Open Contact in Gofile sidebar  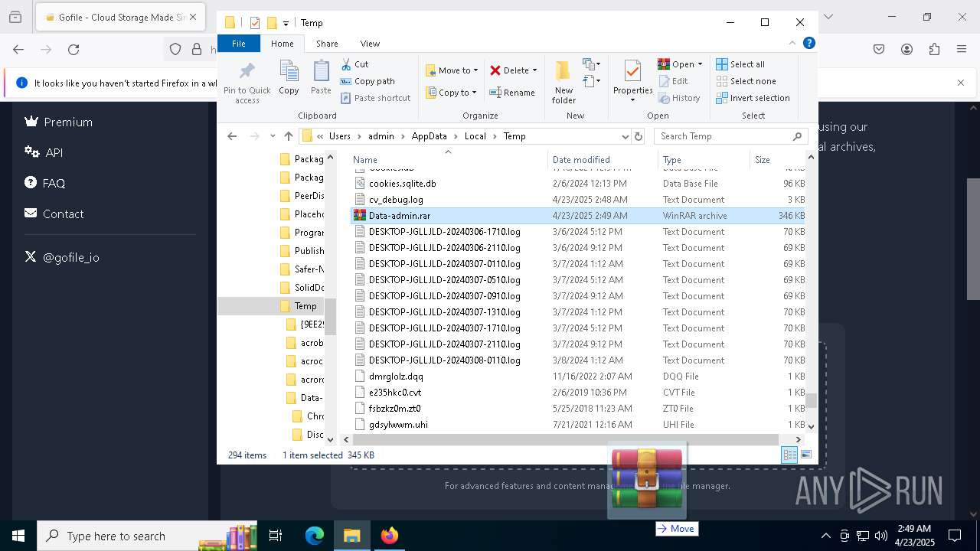54,214
